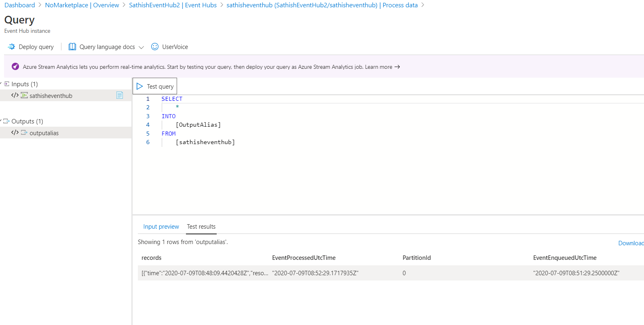Open the UserVoice smiley icon

[155, 47]
